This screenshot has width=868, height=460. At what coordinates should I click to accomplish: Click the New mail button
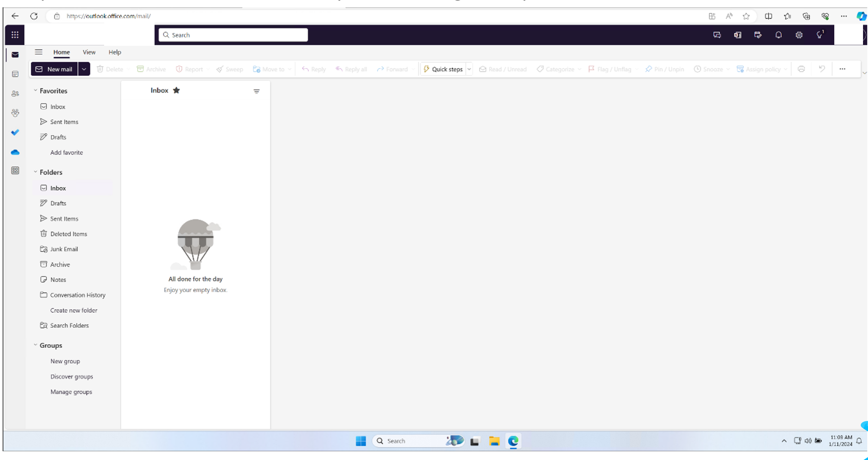click(x=54, y=69)
